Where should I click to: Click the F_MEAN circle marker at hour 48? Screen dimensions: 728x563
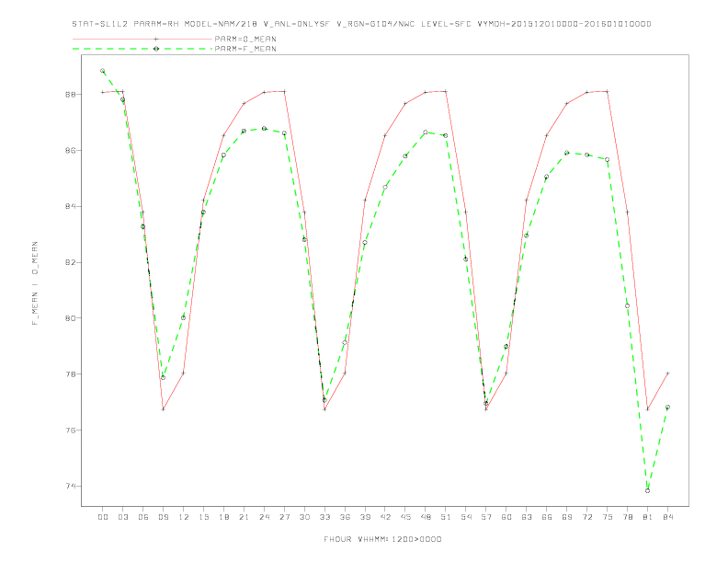coord(426,132)
